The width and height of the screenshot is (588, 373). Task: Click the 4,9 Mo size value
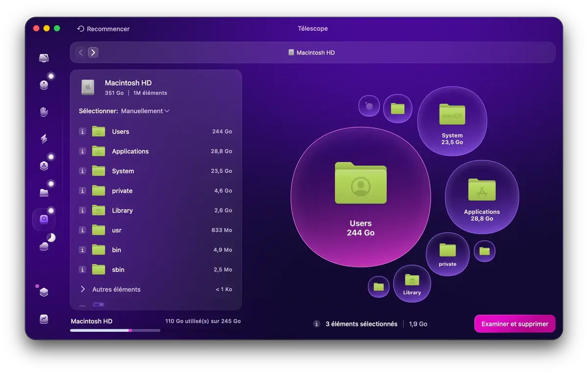[x=223, y=250]
